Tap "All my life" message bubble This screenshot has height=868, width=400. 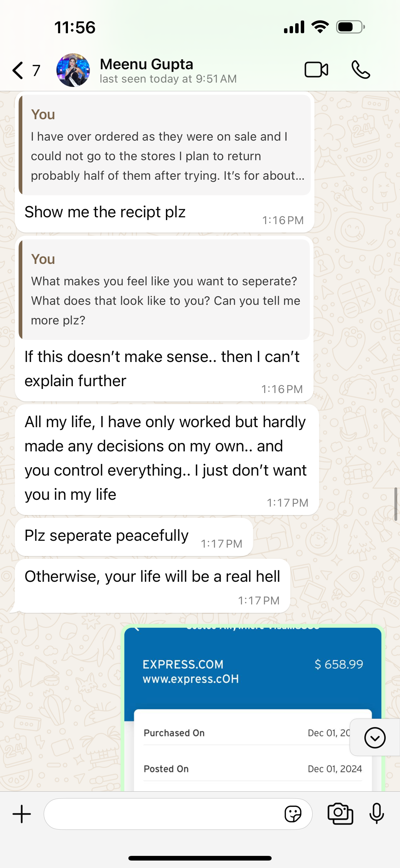point(165,458)
